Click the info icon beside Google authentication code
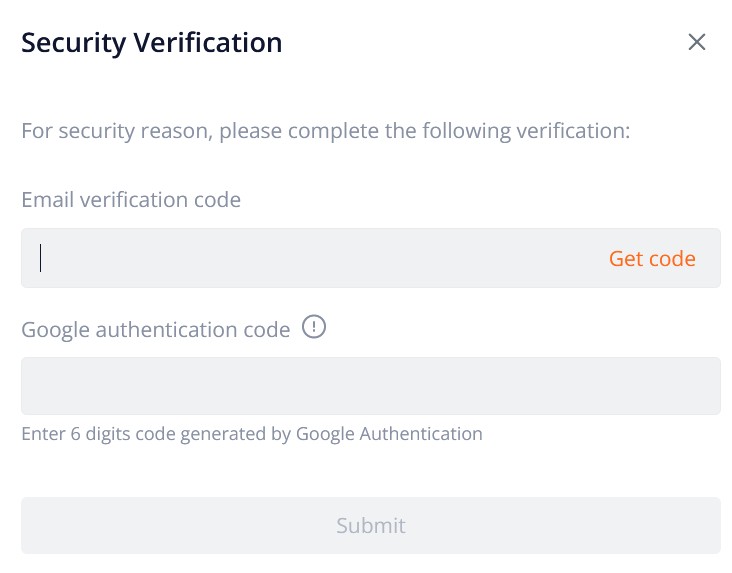The image size is (732, 573). 314,326
